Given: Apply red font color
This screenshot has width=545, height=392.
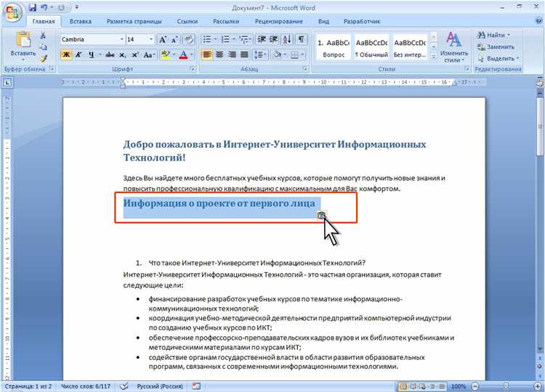Looking at the screenshot, I should 183,55.
